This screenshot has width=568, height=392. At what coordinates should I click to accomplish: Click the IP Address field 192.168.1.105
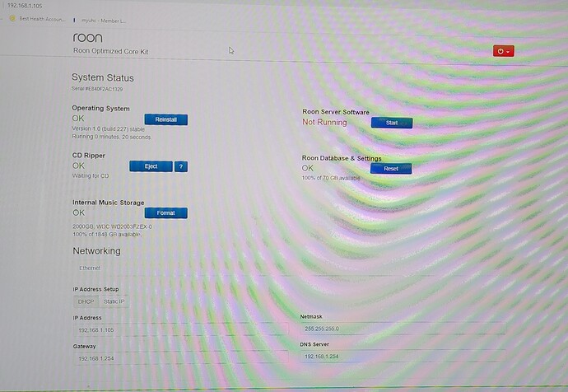[x=181, y=330]
